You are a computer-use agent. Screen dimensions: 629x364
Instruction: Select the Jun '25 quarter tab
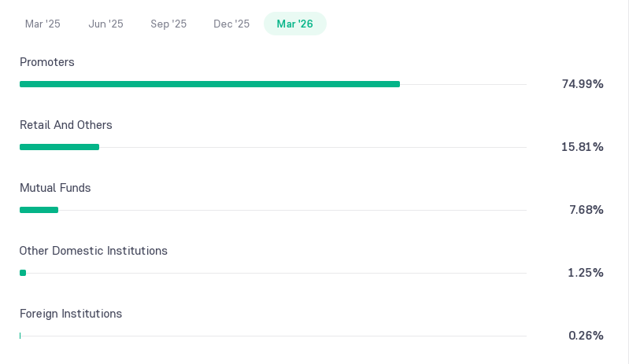[105, 24]
